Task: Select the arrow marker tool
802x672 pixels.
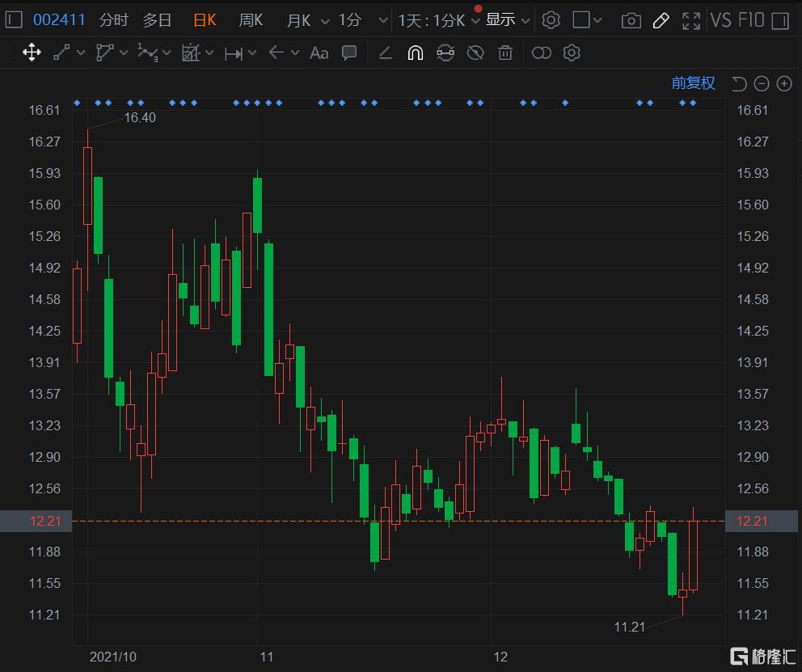Action: click(276, 53)
